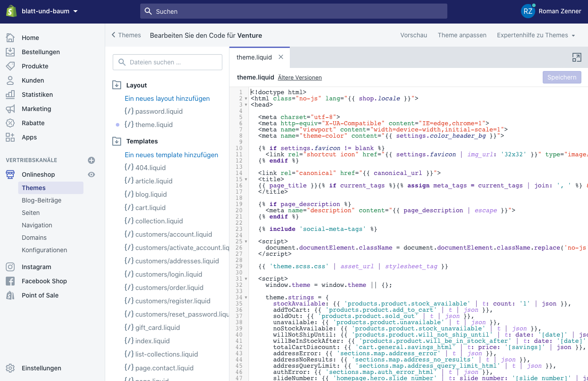
Task: Click the Instagram channel icon
Action: click(10, 267)
